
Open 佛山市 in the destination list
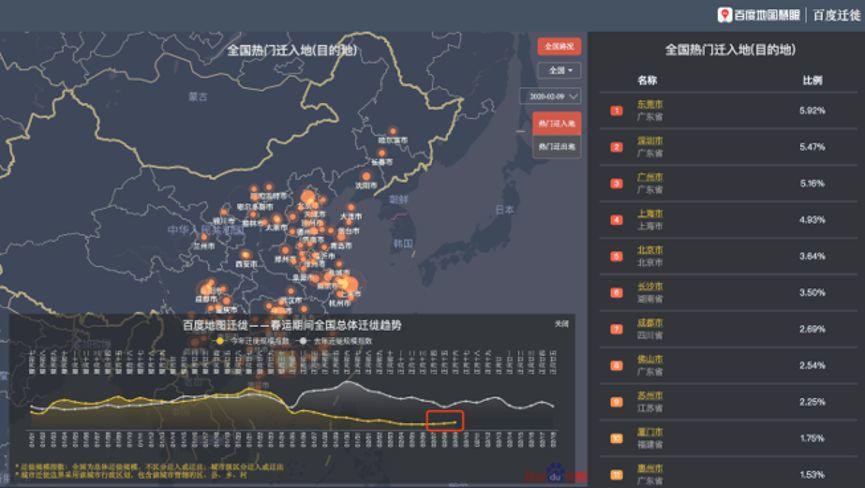pyautogui.click(x=650, y=359)
